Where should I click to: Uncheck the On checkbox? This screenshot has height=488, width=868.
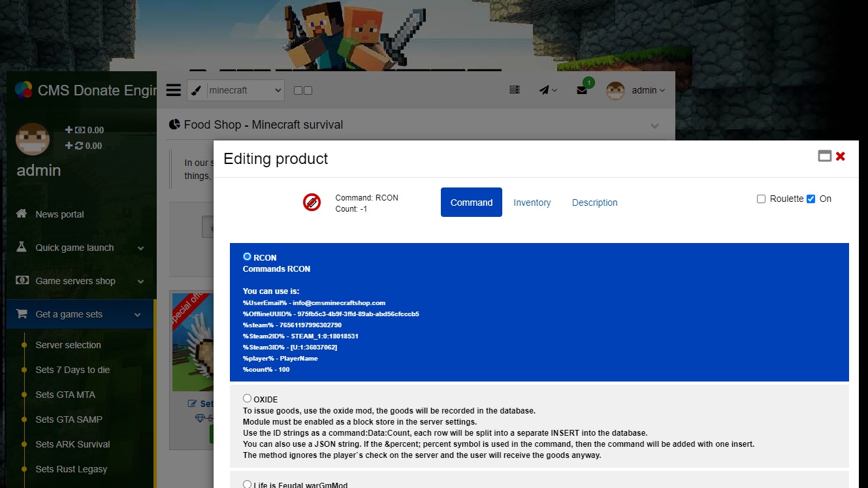coord(811,199)
